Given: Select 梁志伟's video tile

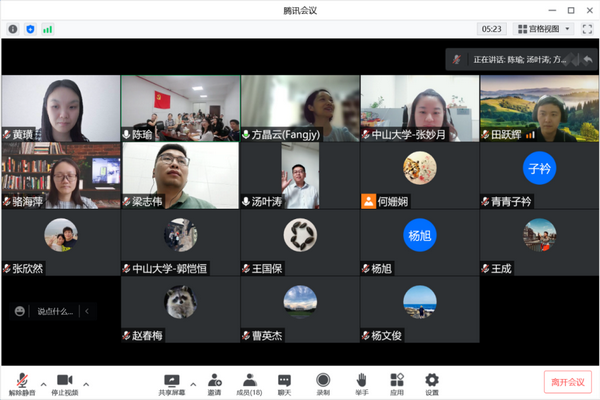Looking at the screenshot, I should point(180,175).
